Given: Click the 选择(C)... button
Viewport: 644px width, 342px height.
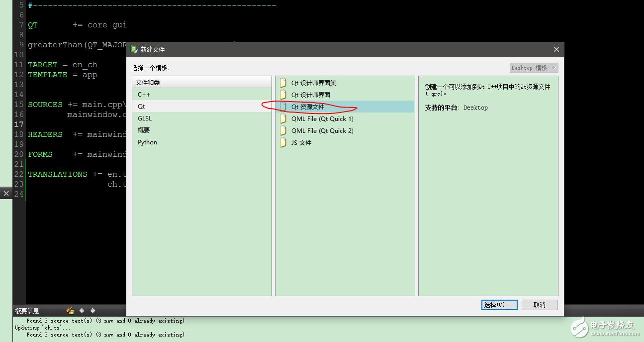Looking at the screenshot, I should [x=499, y=305].
